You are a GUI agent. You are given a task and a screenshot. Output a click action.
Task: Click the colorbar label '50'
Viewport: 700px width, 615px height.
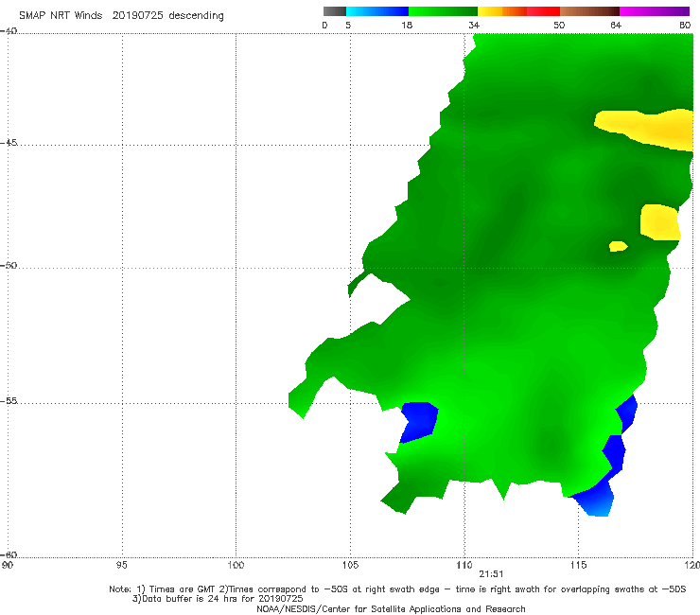pyautogui.click(x=559, y=25)
